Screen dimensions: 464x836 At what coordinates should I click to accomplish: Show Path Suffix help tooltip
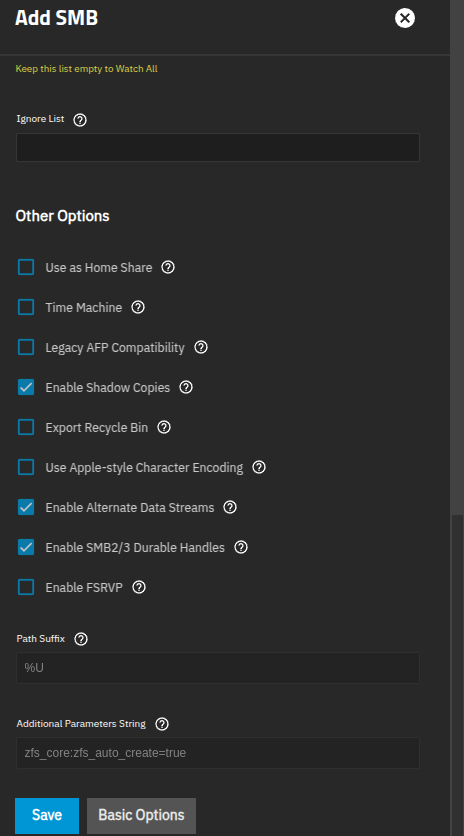point(81,639)
